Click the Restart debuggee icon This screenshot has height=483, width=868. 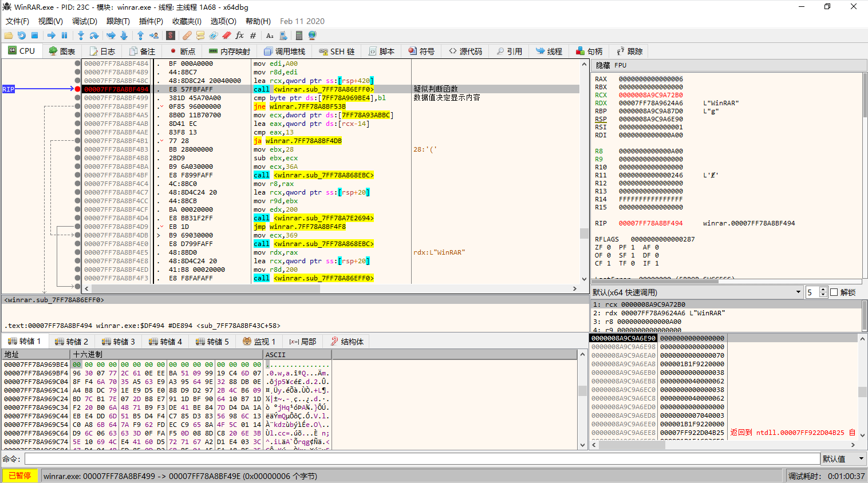click(x=22, y=35)
